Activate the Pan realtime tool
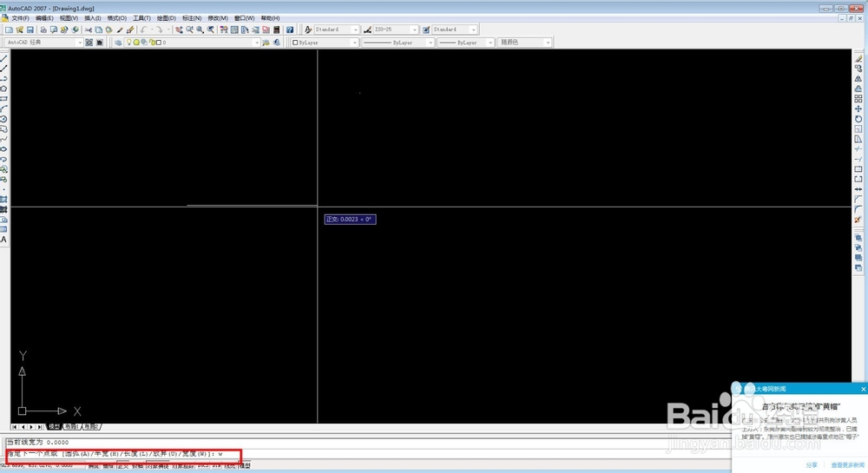The height and width of the screenshot is (473, 868). [179, 30]
